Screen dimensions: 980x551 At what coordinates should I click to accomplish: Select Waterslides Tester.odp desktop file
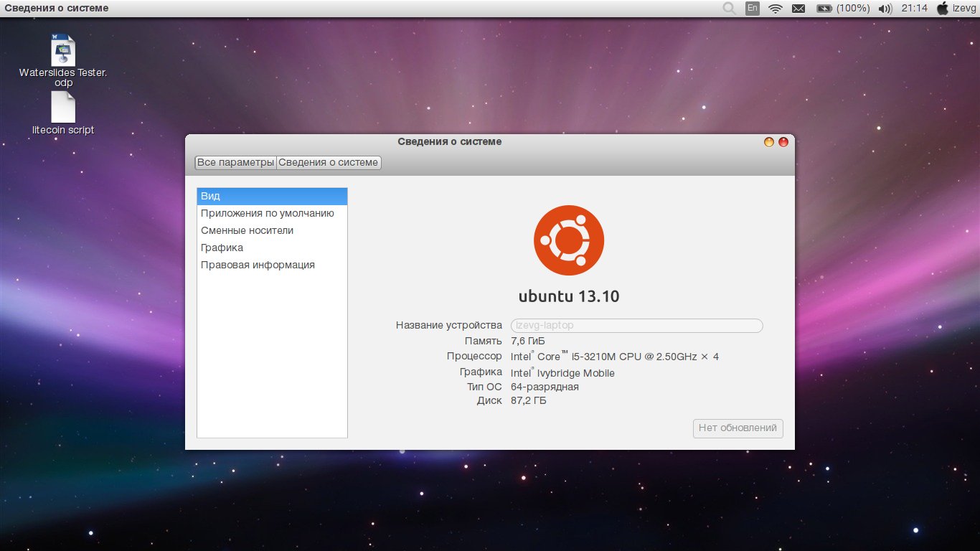pyautogui.click(x=63, y=61)
